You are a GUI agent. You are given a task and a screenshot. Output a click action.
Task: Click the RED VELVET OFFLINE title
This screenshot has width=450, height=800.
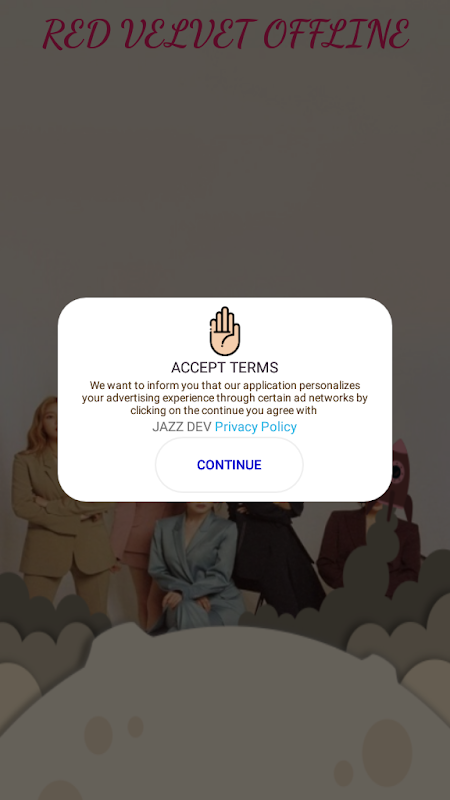tap(225, 34)
